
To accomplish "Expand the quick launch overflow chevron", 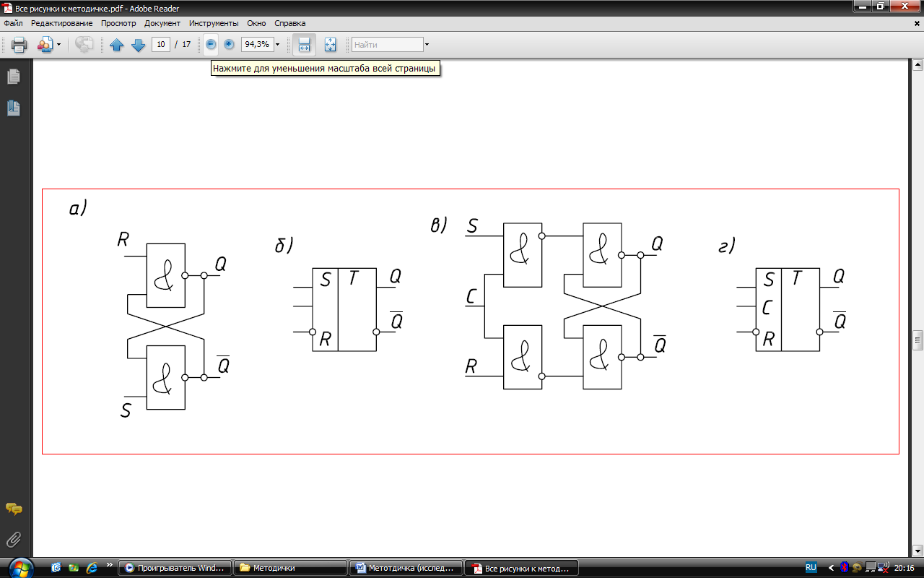I will click(110, 566).
